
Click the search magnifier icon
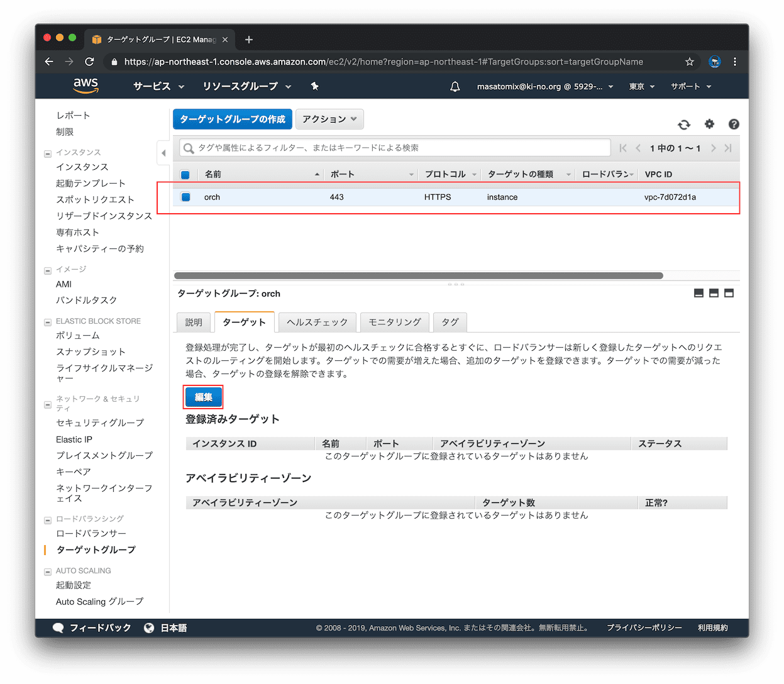(x=189, y=148)
